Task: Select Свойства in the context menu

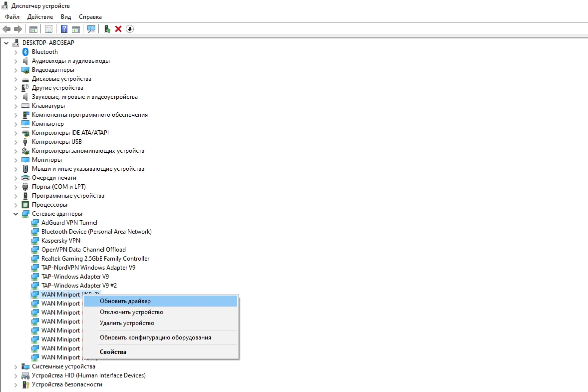Action: coord(113,352)
